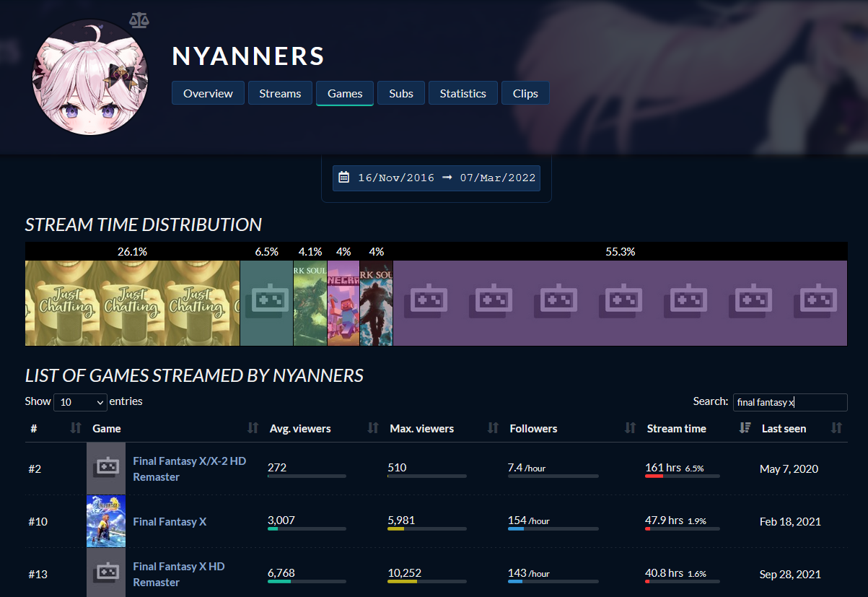The height and width of the screenshot is (597, 868).
Task: Click the 161 hrs stream time value
Action: (662, 467)
